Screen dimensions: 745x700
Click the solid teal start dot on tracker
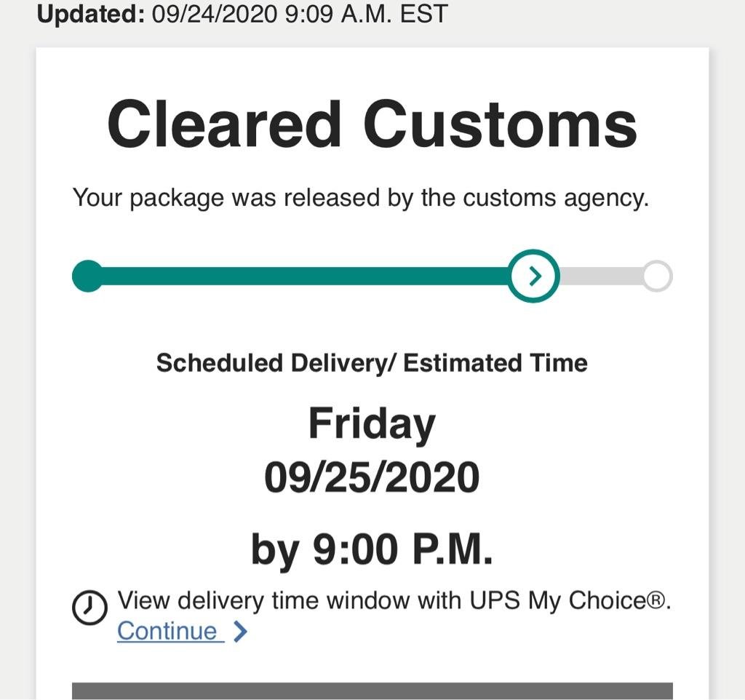89,277
